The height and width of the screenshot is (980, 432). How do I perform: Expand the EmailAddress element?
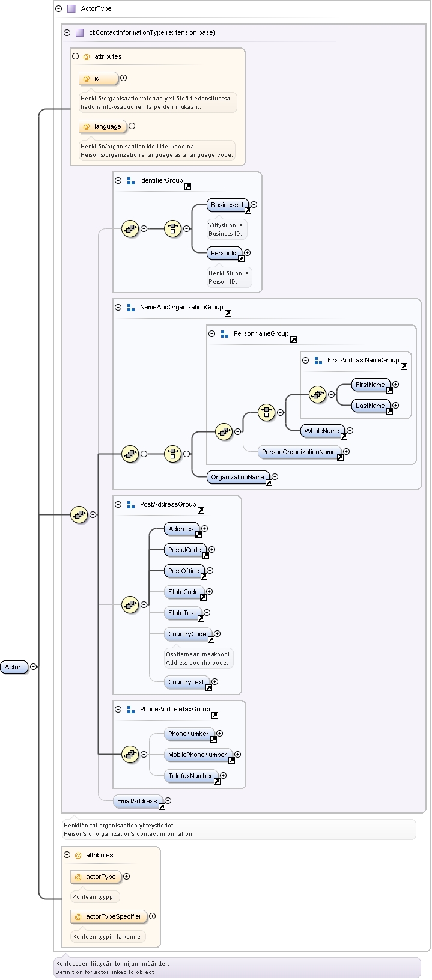point(168,801)
